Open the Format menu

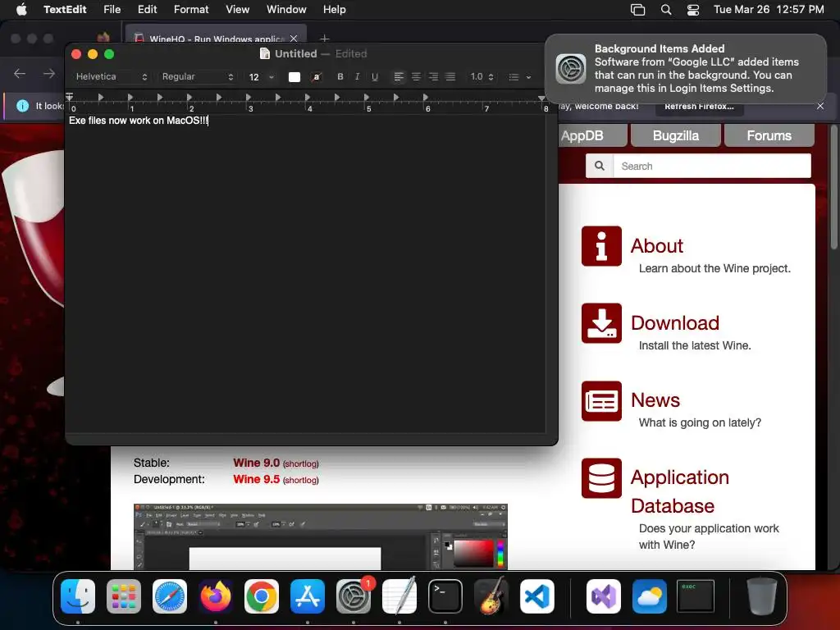pos(191,9)
